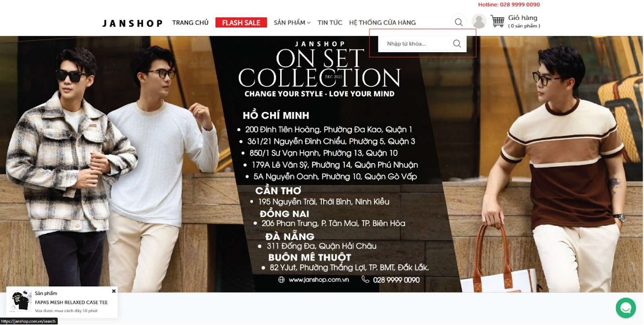Open FAPAS MESH RELAXED CASE TEE link
This screenshot has width=644, height=325.
tap(71, 302)
